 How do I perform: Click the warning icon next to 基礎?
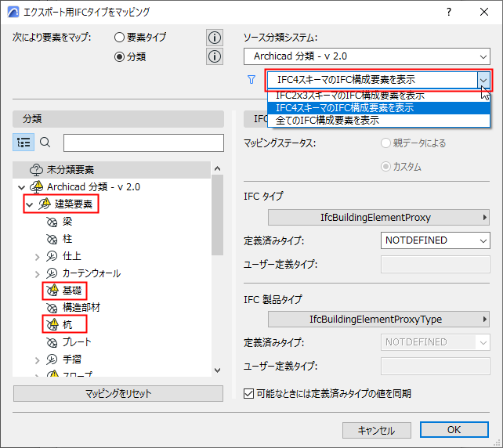tap(52, 291)
